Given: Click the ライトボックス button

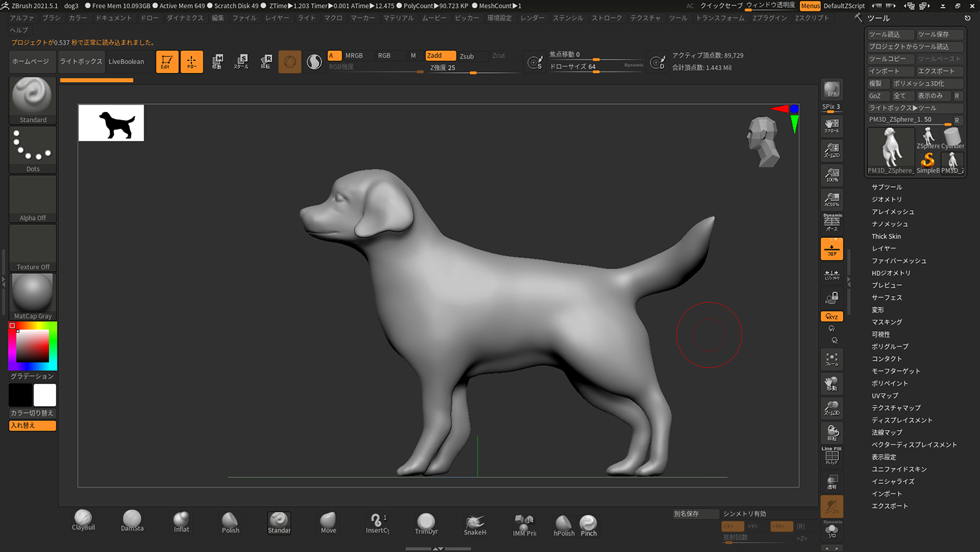Looking at the screenshot, I should click(81, 62).
